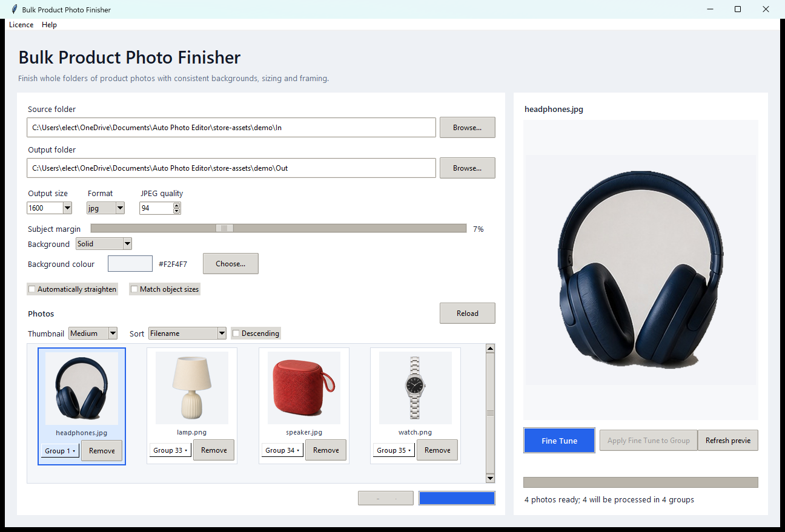Open the Licence menu
Viewport: 785px width, 532px height.
tap(21, 25)
